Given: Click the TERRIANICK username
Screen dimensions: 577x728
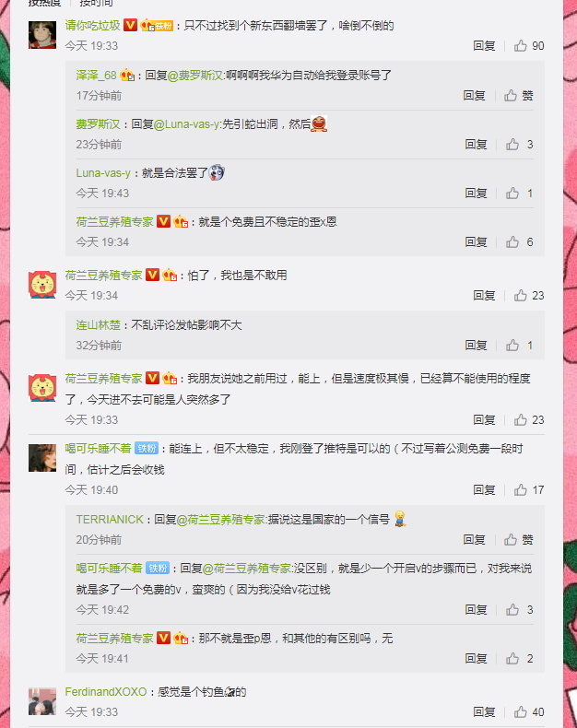Looking at the screenshot, I should point(110,519).
